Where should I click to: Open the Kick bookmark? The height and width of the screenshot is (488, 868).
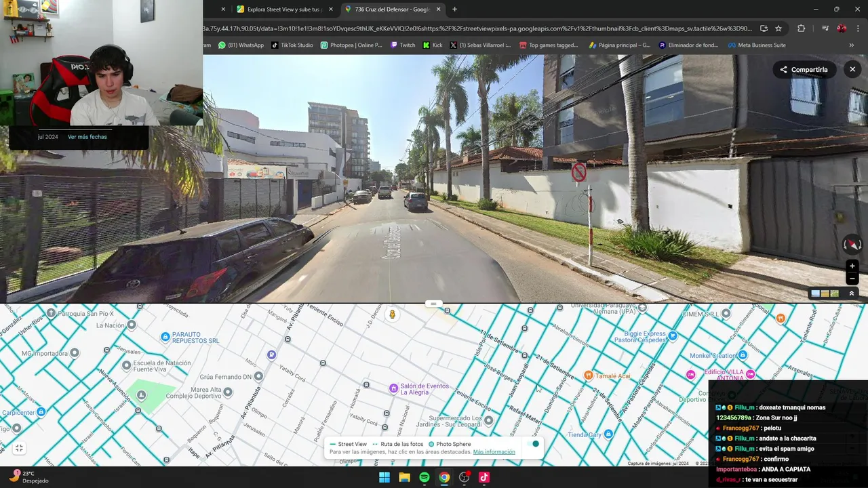pos(433,45)
